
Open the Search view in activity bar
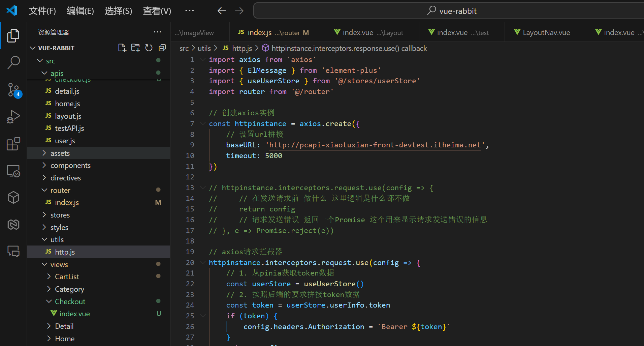point(13,63)
